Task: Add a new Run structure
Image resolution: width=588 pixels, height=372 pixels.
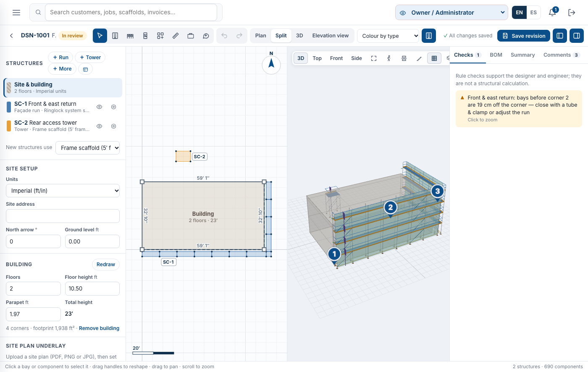Action: [61, 58]
